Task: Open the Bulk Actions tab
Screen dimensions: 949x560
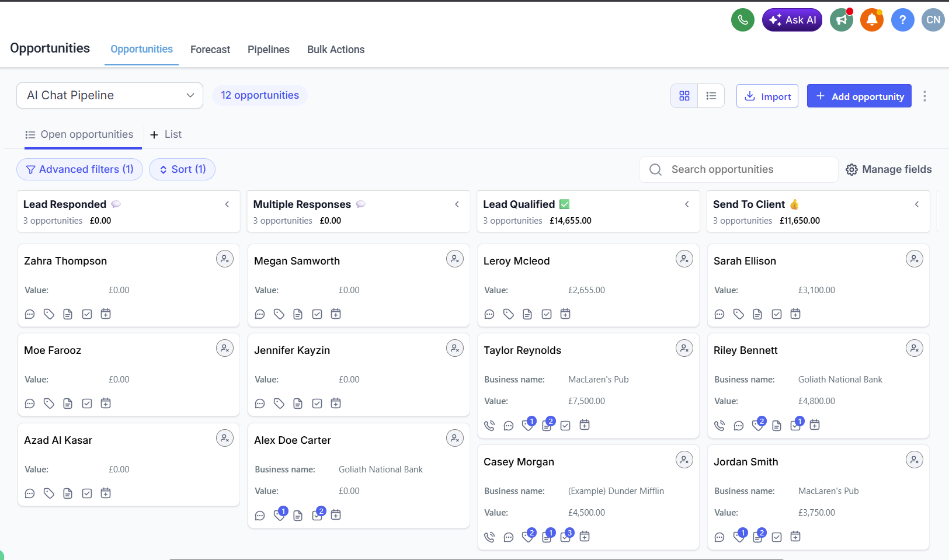Action: pyautogui.click(x=336, y=50)
